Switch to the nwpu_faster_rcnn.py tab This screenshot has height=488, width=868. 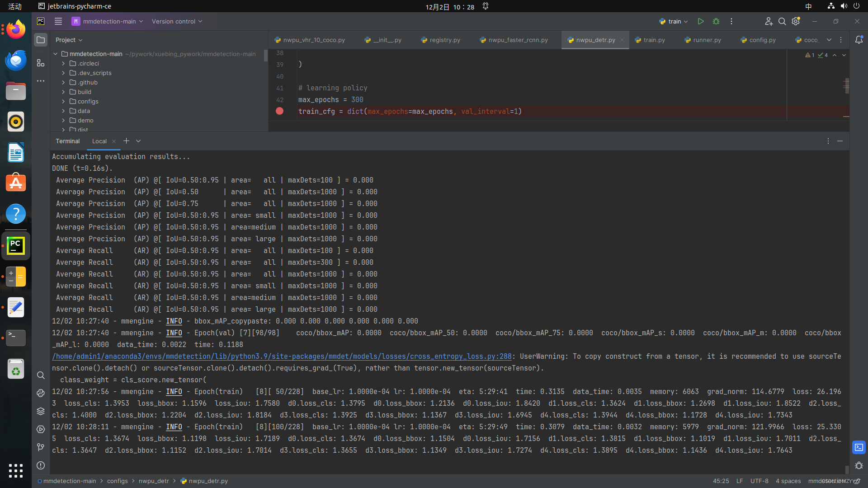pyautogui.click(x=518, y=40)
